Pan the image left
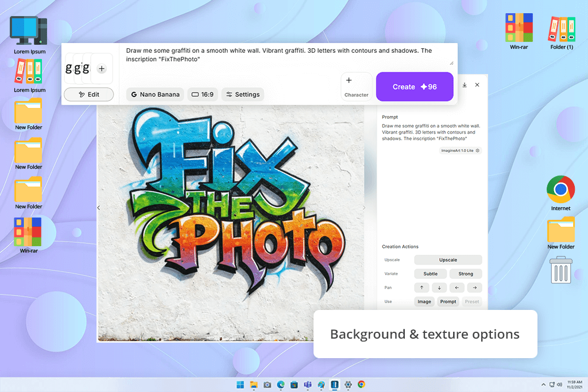The image size is (588, 392). (x=457, y=288)
